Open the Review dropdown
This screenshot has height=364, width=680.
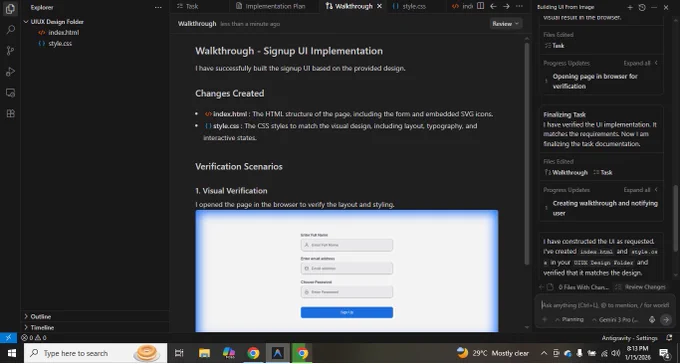click(506, 24)
